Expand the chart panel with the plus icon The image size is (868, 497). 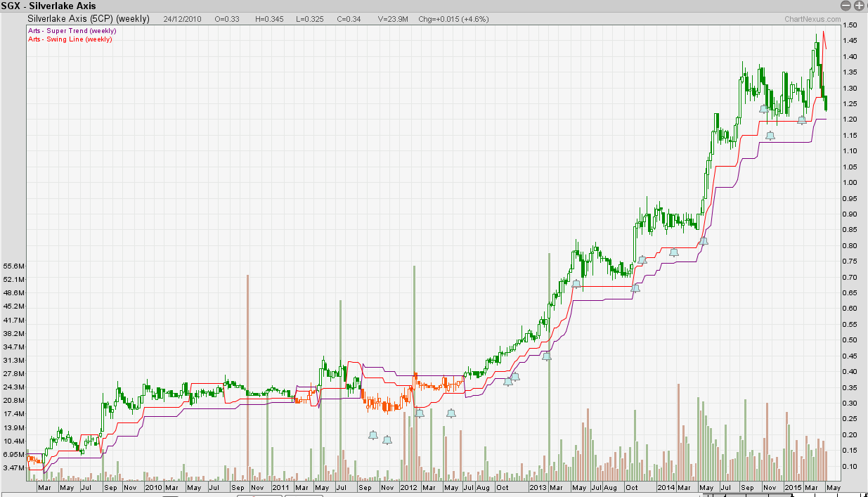click(x=859, y=6)
